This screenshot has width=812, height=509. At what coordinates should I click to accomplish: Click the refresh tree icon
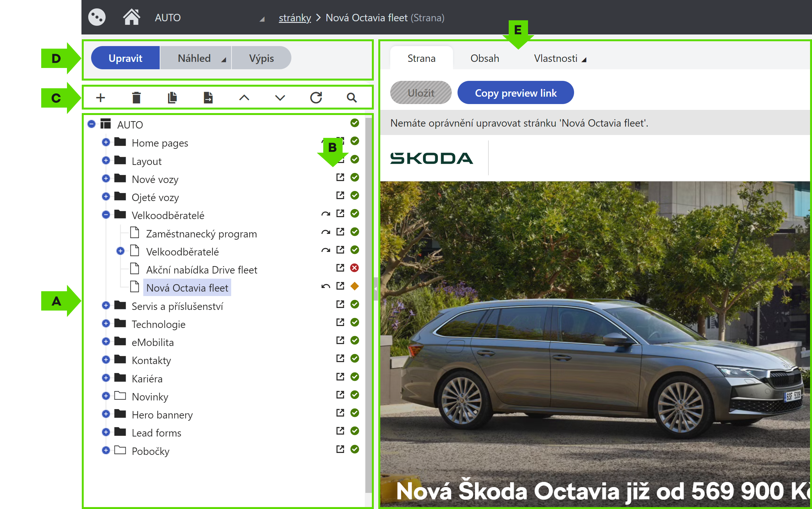tap(316, 98)
